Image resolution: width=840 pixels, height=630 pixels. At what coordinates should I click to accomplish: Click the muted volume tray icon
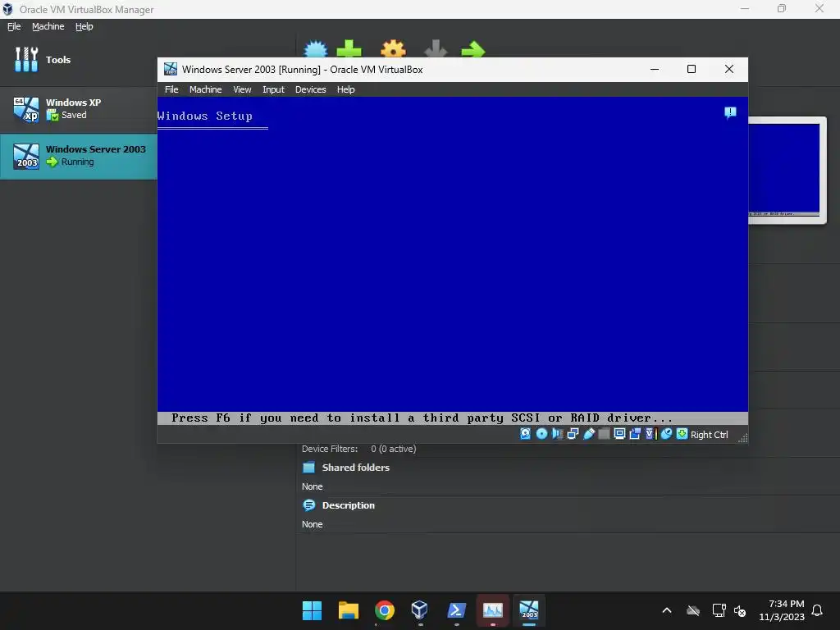tap(740, 610)
